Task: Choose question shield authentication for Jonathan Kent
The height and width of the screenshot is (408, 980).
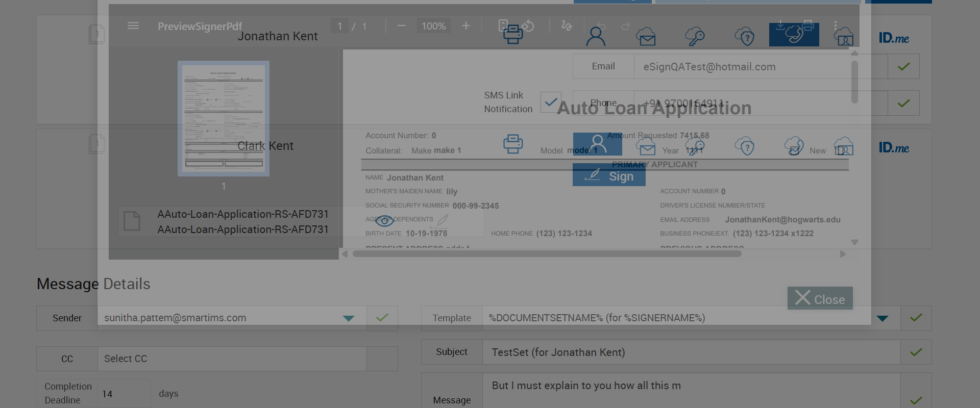Action: [745, 36]
